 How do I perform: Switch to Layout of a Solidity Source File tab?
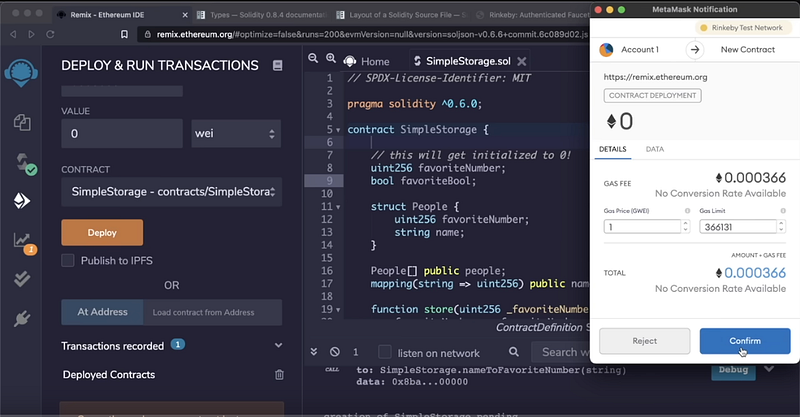coord(402,15)
